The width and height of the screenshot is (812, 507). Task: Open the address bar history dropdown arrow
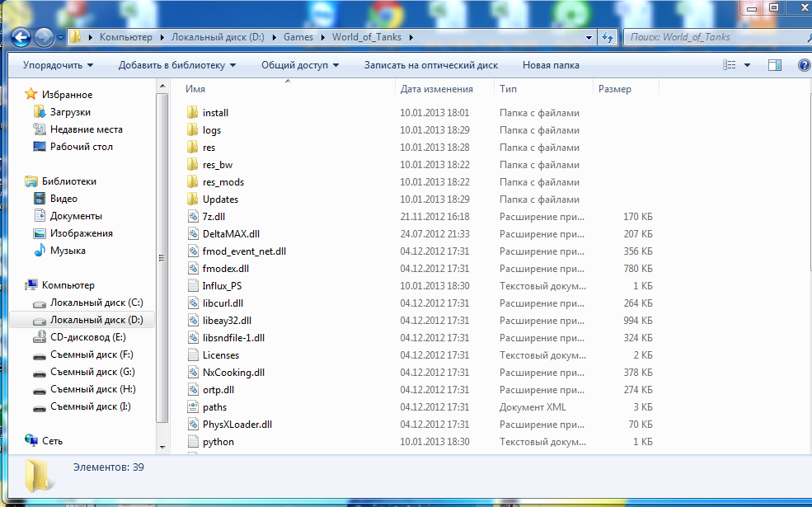pos(589,37)
